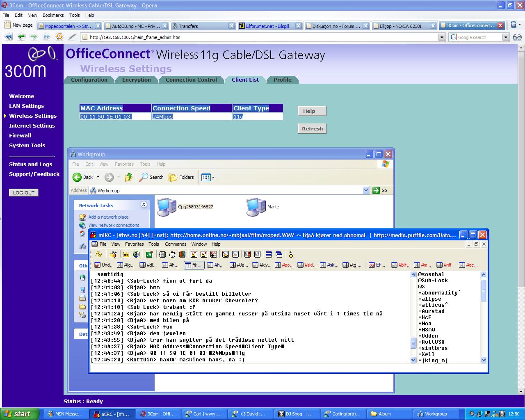Viewport: 525px width, 420px height.
Task: Open the Cpq26893146822 computer in Workgroup
Action: pyautogui.click(x=185, y=207)
